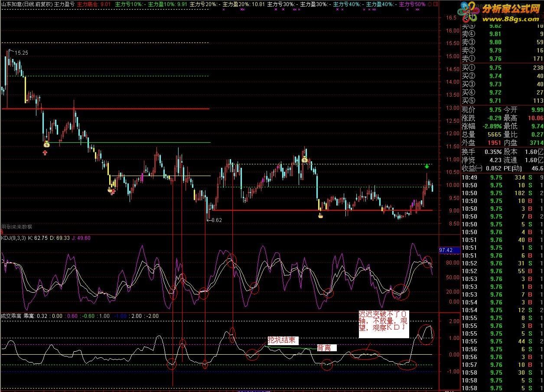
Task: Click the 主力盈10%: 9.91 indicator label
Action: [x=168, y=4]
